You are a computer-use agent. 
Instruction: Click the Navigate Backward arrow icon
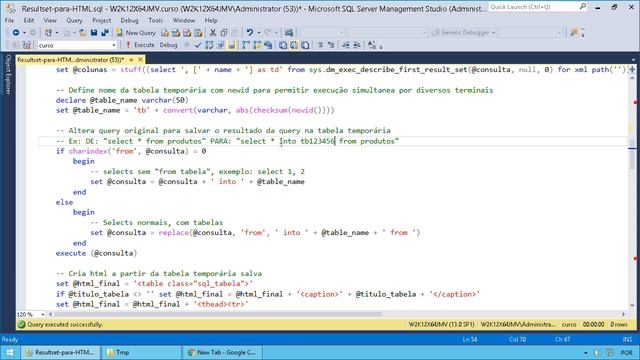[16, 33]
